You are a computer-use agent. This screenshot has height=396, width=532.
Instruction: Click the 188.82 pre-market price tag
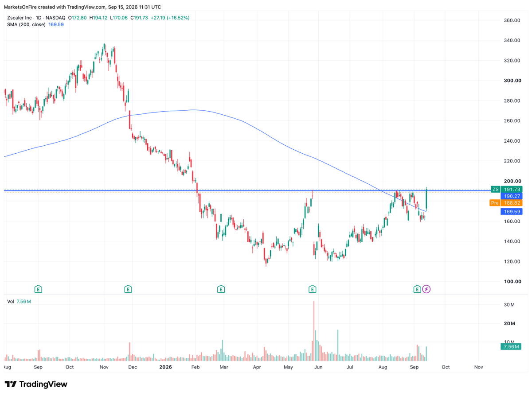point(512,203)
